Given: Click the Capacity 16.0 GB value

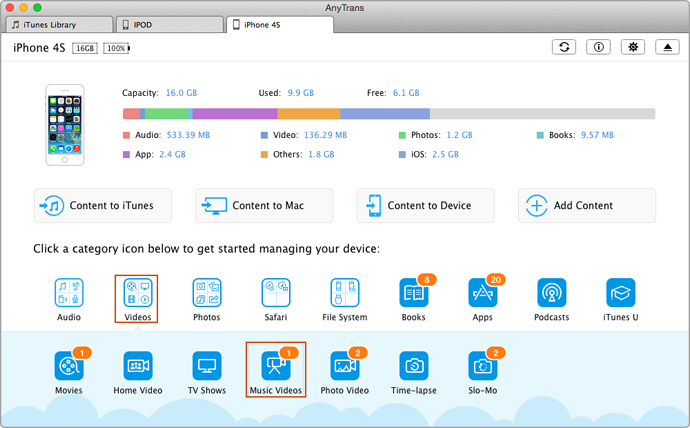Looking at the screenshot, I should [181, 93].
